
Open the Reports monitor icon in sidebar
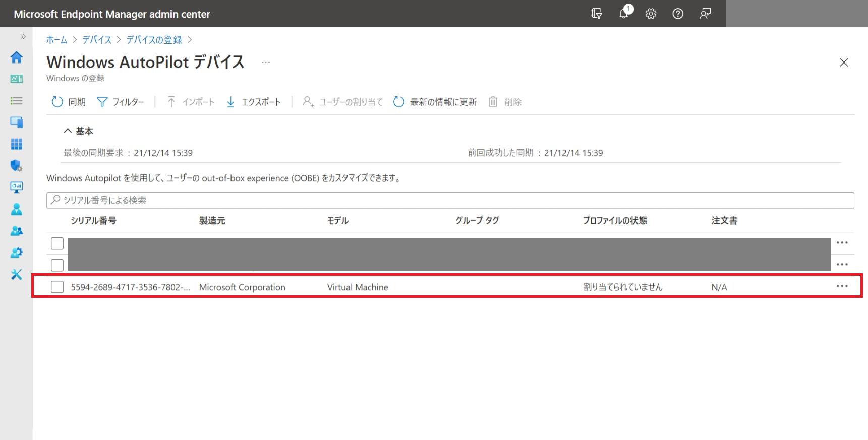pyautogui.click(x=16, y=187)
